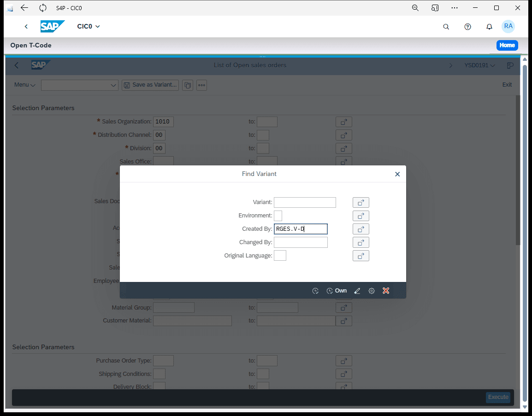Click the page vertical scrollbar

[525, 233]
